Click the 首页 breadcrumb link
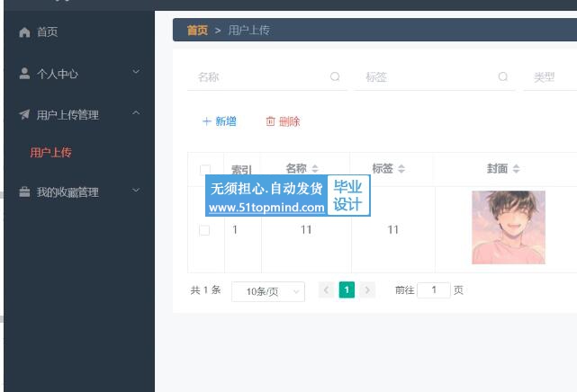This screenshot has height=392, width=577. pyautogui.click(x=197, y=31)
